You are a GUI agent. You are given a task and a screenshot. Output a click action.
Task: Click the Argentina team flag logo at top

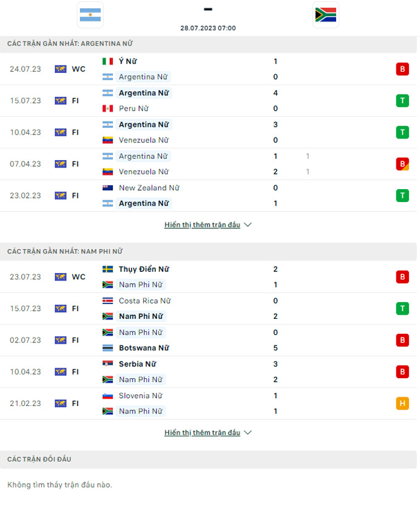[x=91, y=15]
